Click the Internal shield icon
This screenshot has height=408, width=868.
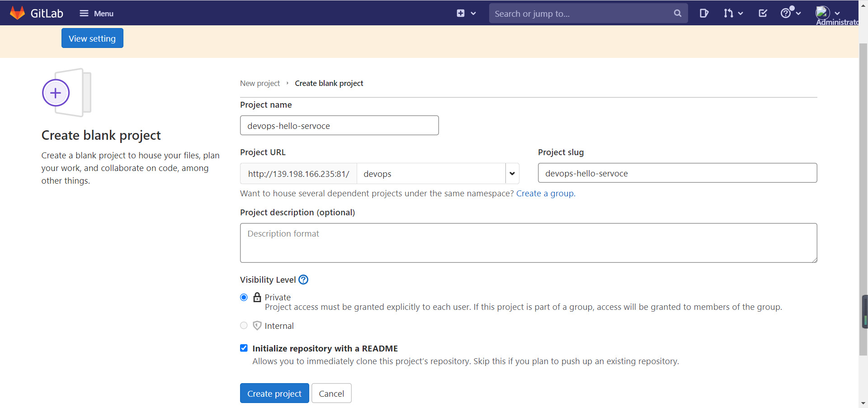[257, 326]
